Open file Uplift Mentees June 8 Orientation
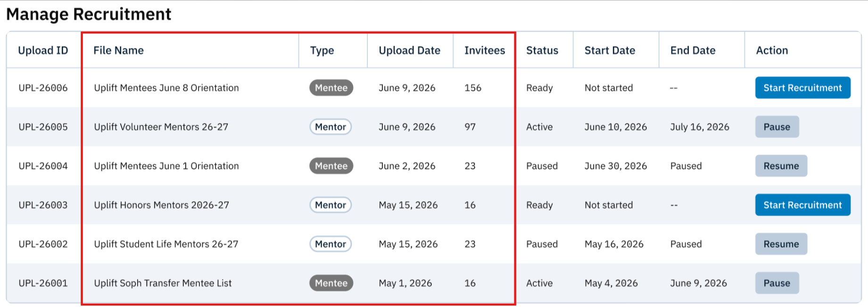The height and width of the screenshot is (307, 868). pyautogui.click(x=166, y=88)
